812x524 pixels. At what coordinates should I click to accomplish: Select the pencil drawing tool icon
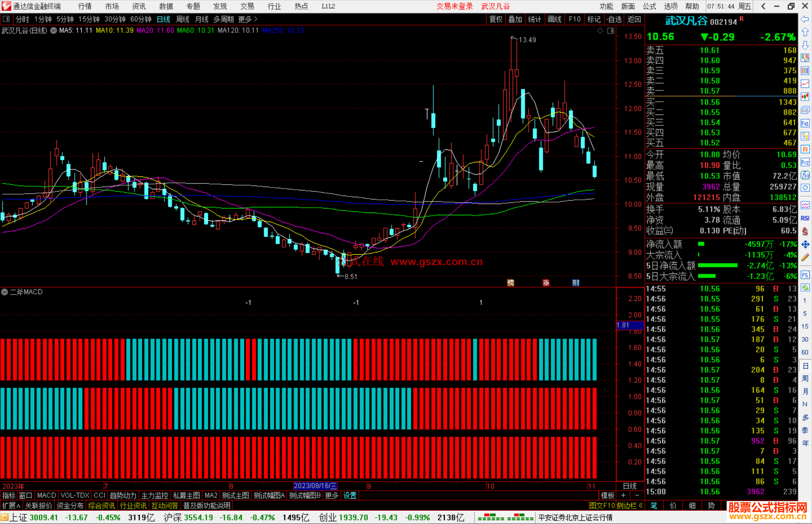pos(805,257)
